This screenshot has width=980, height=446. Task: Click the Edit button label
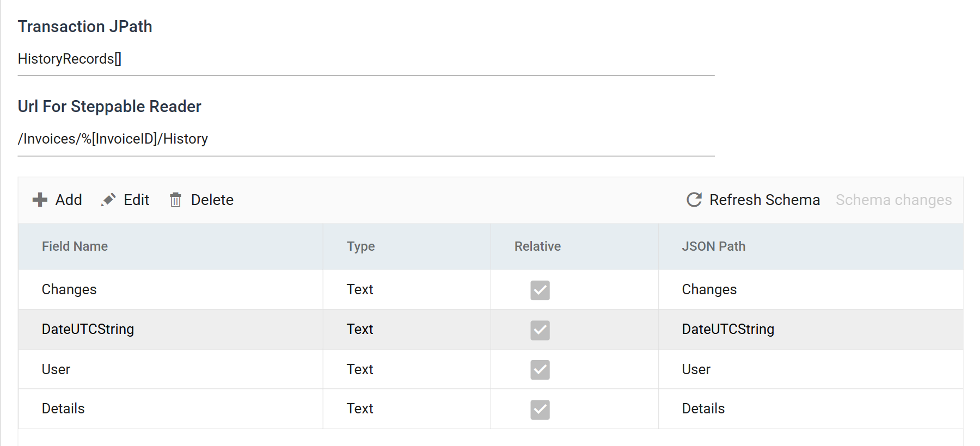click(136, 200)
